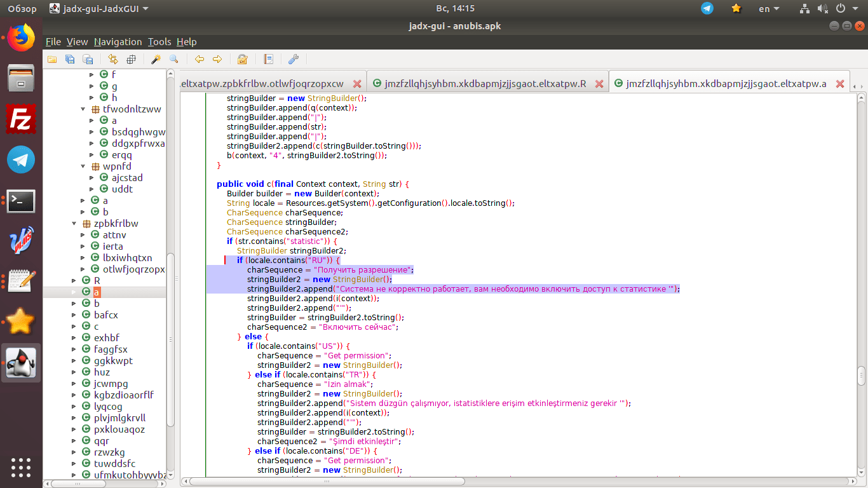
Task: Toggle sync with editor button
Action: tap(113, 59)
